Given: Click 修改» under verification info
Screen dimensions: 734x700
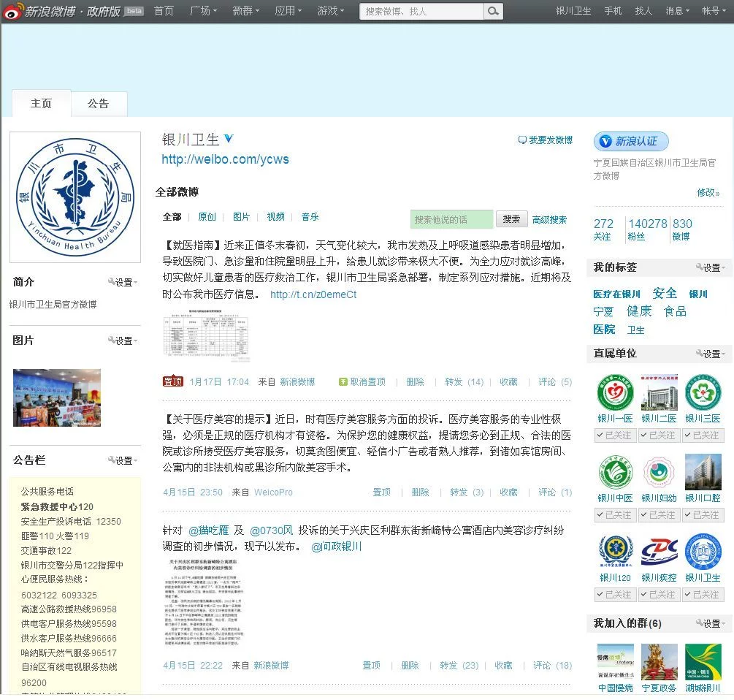Looking at the screenshot, I should [x=708, y=192].
